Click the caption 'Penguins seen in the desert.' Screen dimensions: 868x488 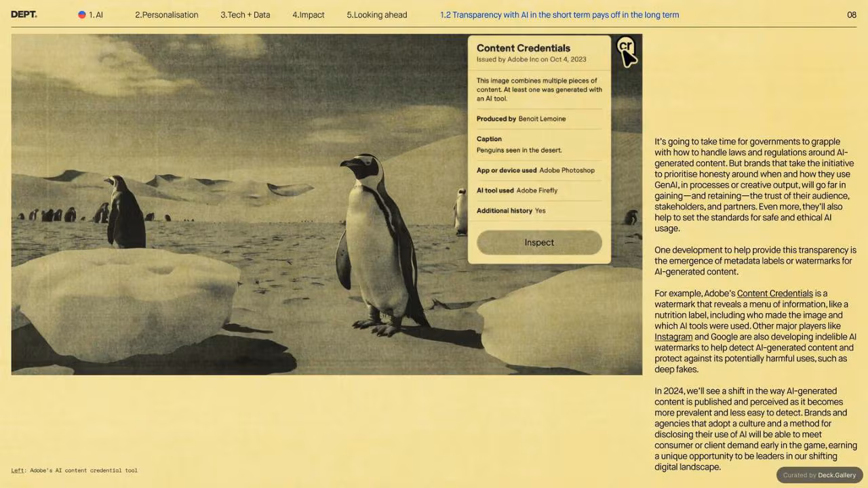pos(519,150)
